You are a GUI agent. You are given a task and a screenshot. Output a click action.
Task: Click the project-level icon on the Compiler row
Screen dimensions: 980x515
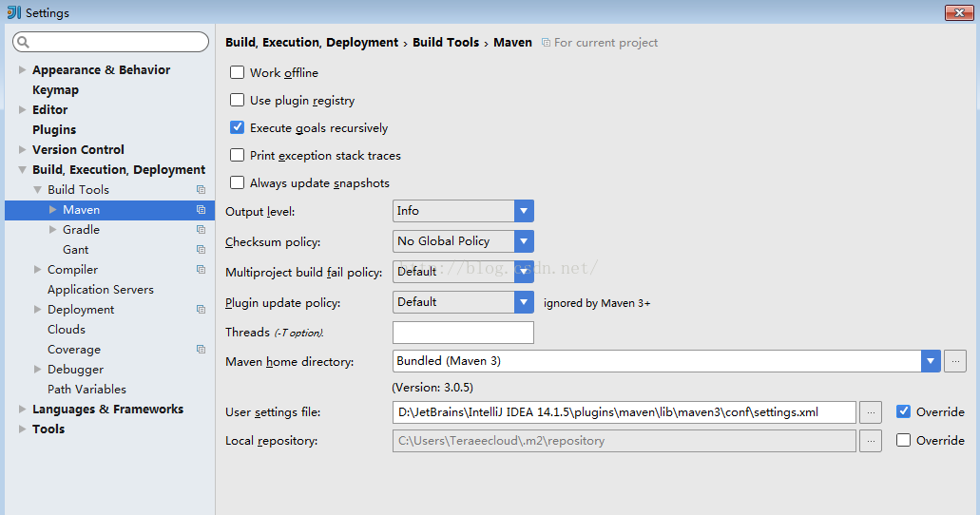click(x=201, y=269)
